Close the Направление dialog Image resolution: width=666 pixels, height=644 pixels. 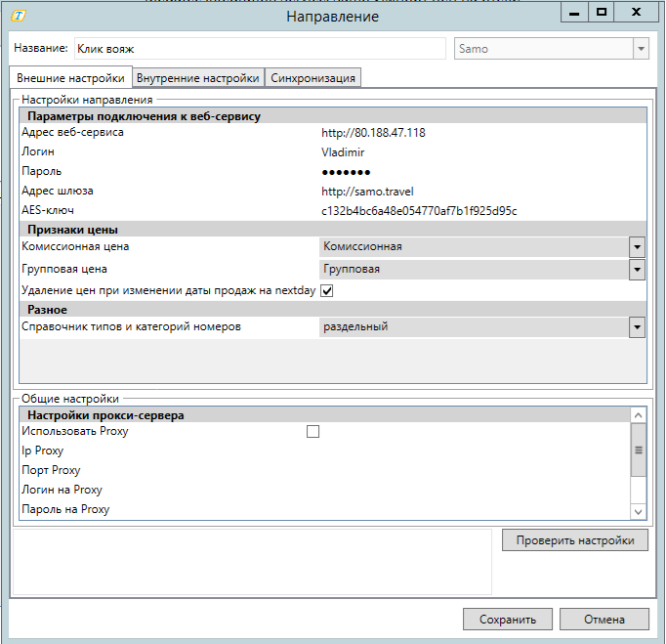coord(636,12)
